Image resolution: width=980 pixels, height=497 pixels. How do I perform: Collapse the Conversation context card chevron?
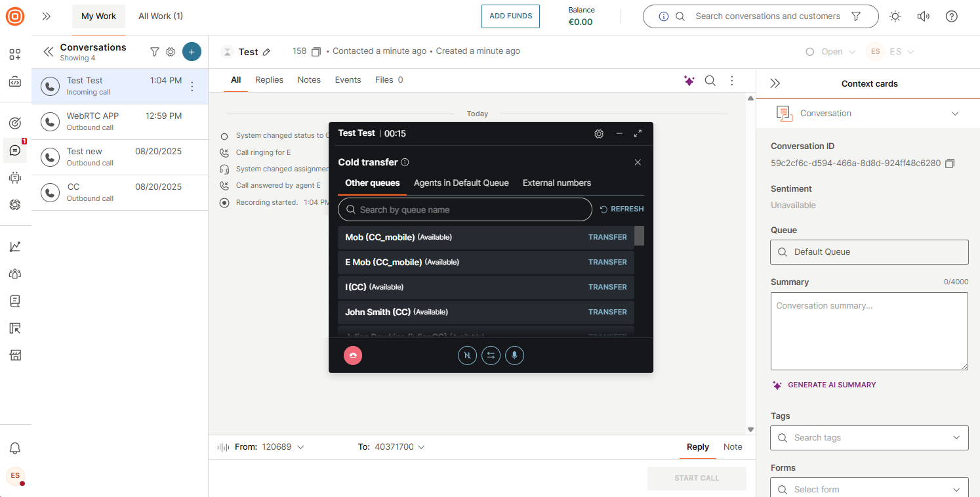[955, 114]
